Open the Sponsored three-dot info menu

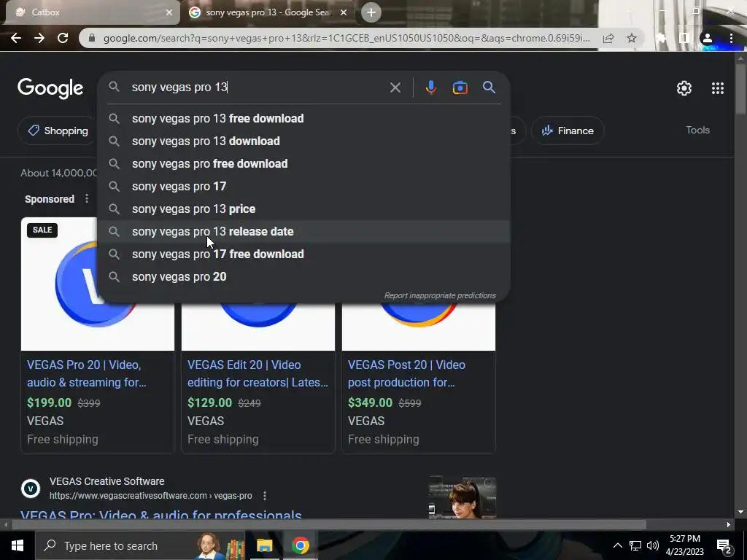[x=87, y=198]
